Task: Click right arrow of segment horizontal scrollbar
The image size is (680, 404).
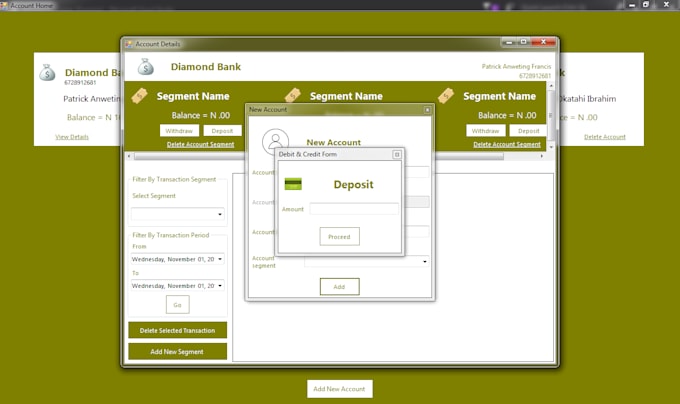Action: tap(542, 156)
